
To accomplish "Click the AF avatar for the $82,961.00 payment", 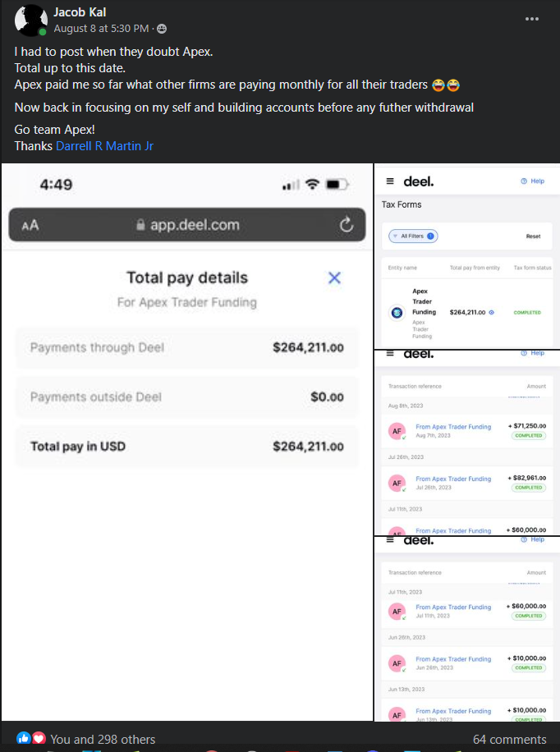I will [x=397, y=483].
